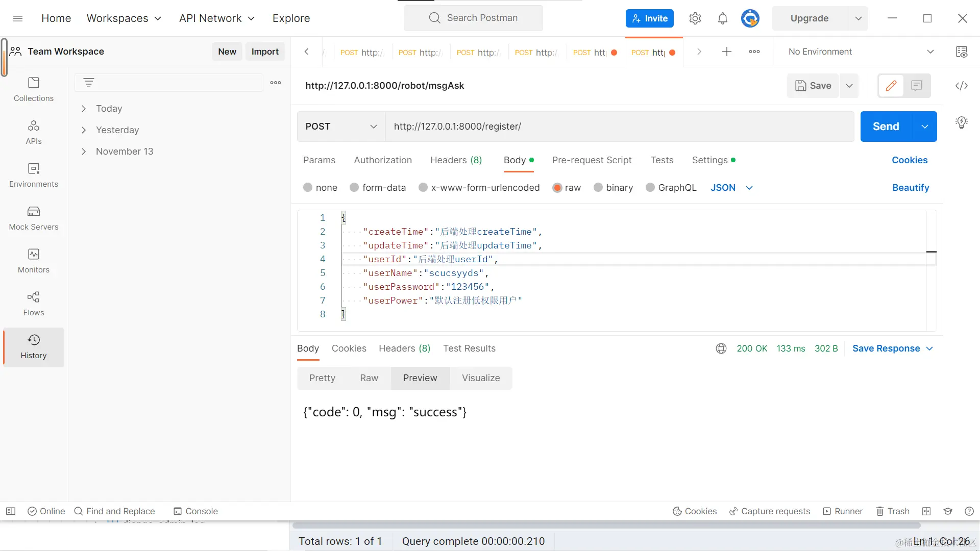
Task: Open Environments in the sidebar
Action: (34, 175)
